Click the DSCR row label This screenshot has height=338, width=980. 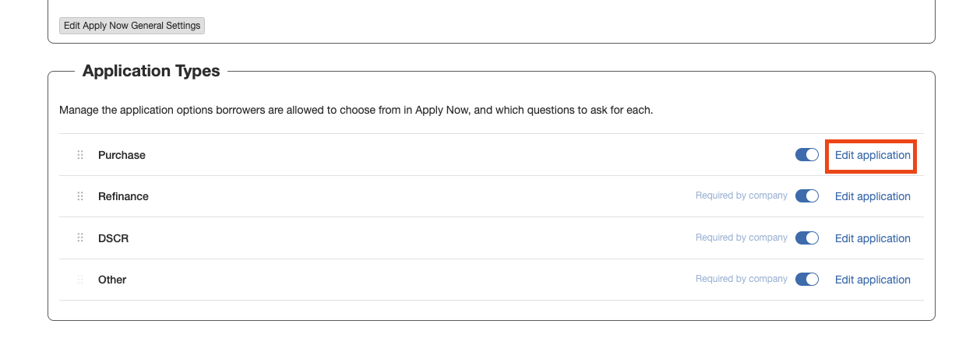coord(113,238)
